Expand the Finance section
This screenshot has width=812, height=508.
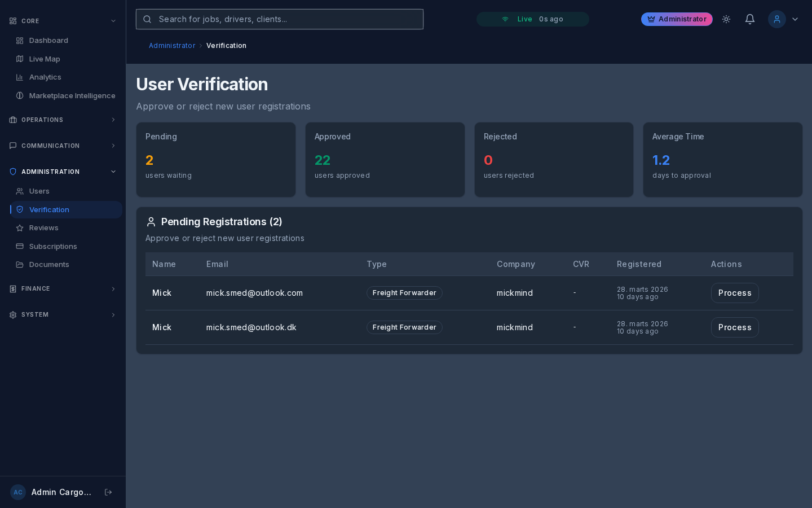62,289
